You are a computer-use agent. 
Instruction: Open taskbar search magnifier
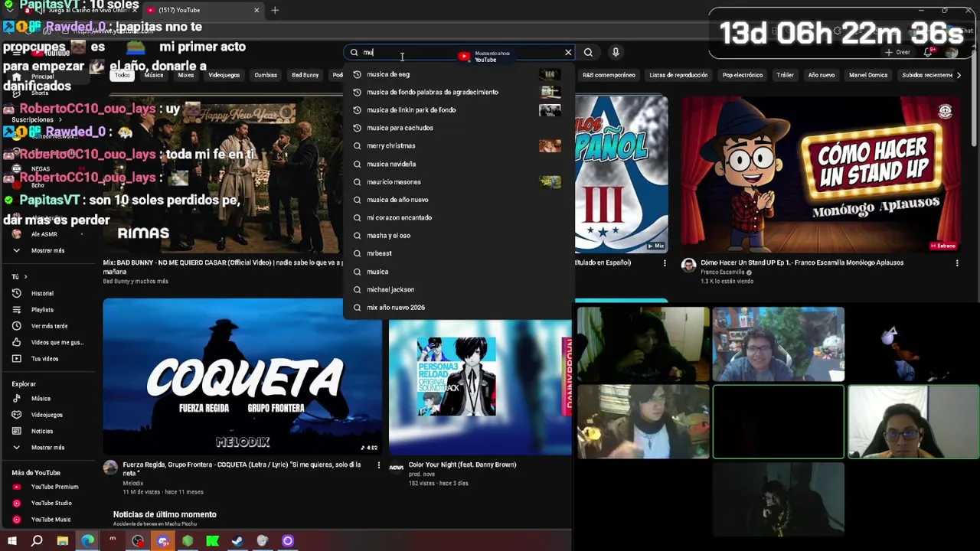pyautogui.click(x=37, y=541)
